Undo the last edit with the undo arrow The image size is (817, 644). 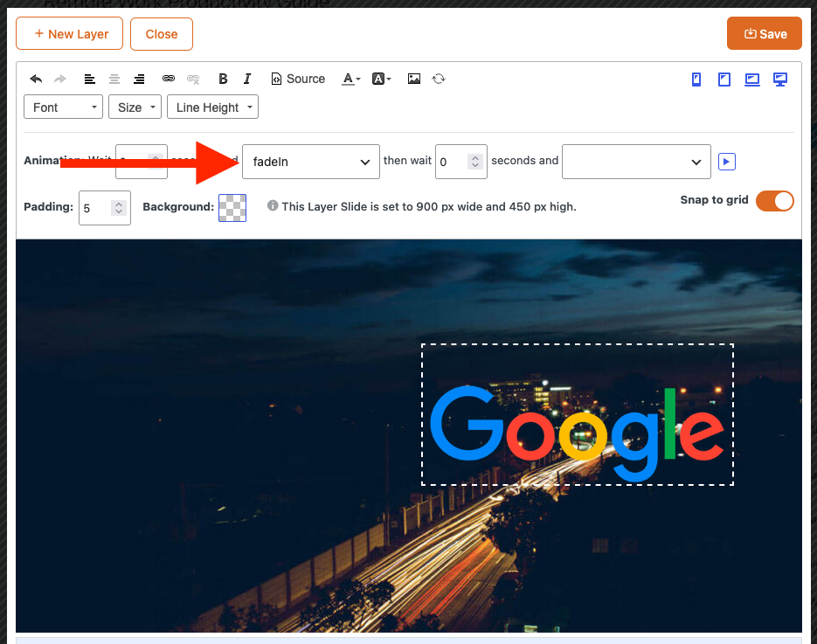[36, 79]
